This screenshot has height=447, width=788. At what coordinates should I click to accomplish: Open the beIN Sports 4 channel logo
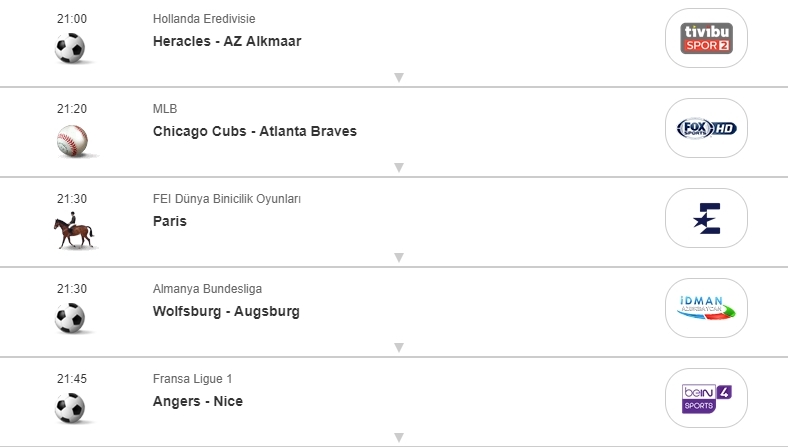[x=707, y=398]
